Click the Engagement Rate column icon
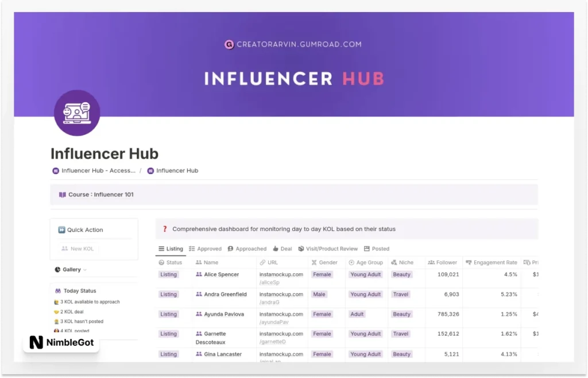Viewport: 588px width, 378px height. coord(468,262)
